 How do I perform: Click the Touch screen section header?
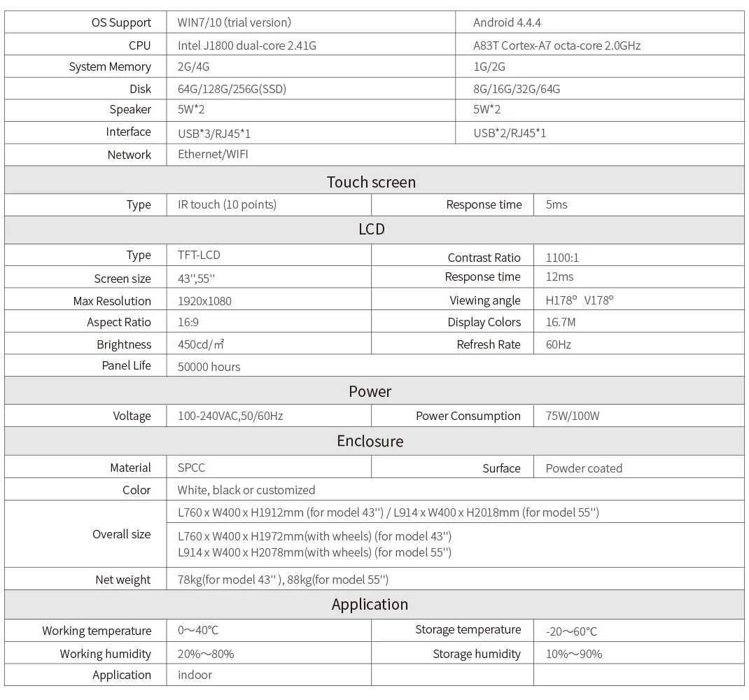click(371, 182)
